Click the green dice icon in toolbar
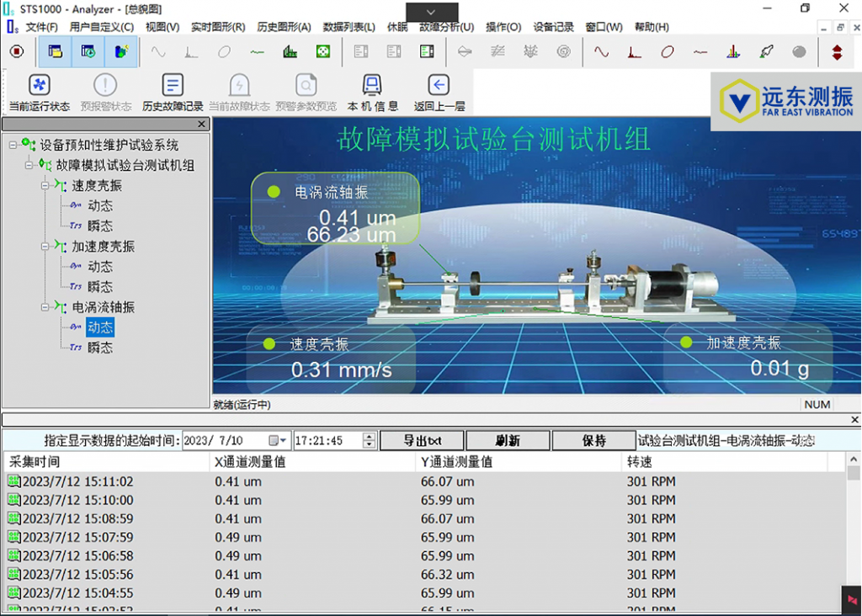The image size is (862, 616). [322, 52]
